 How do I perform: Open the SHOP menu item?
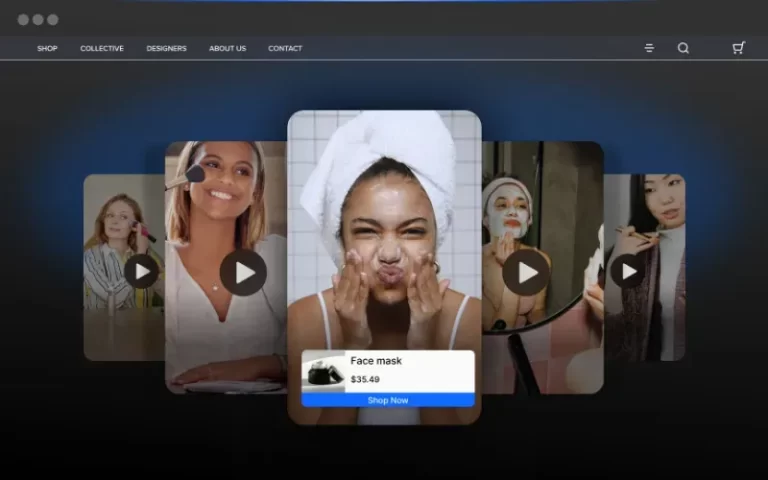point(47,48)
